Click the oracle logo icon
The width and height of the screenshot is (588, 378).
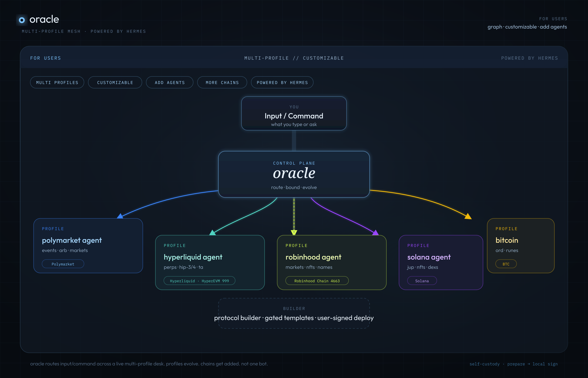(x=22, y=20)
